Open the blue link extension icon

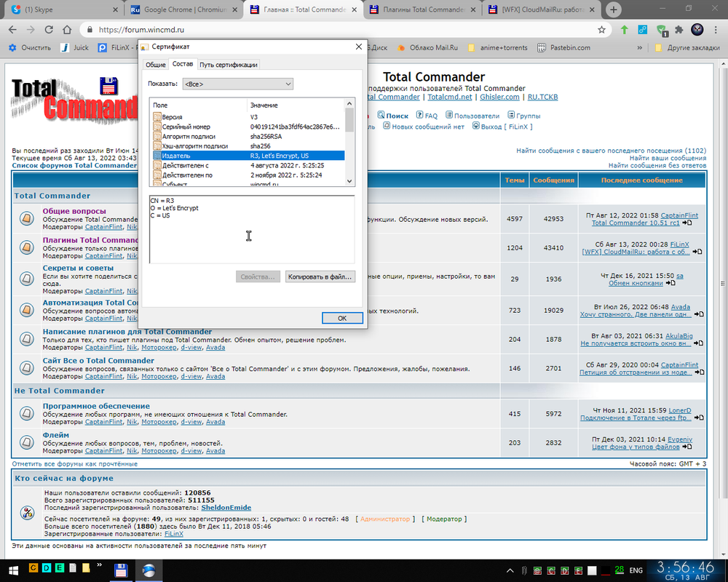(x=643, y=30)
